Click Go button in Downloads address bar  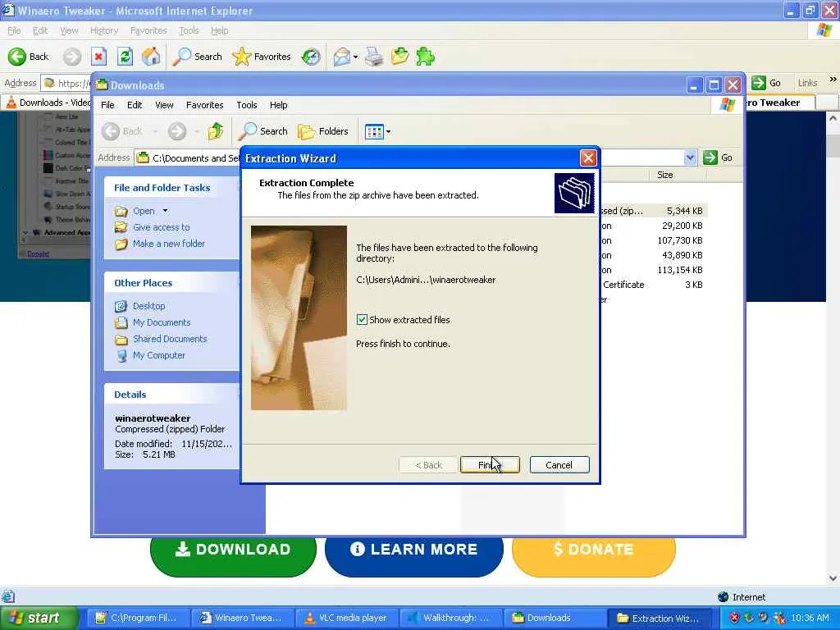719,157
